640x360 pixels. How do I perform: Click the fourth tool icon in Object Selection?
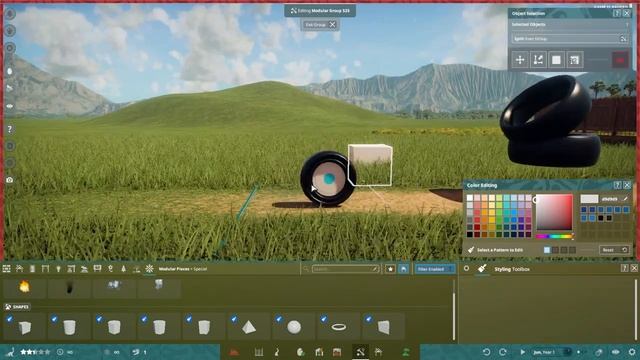[x=574, y=60]
